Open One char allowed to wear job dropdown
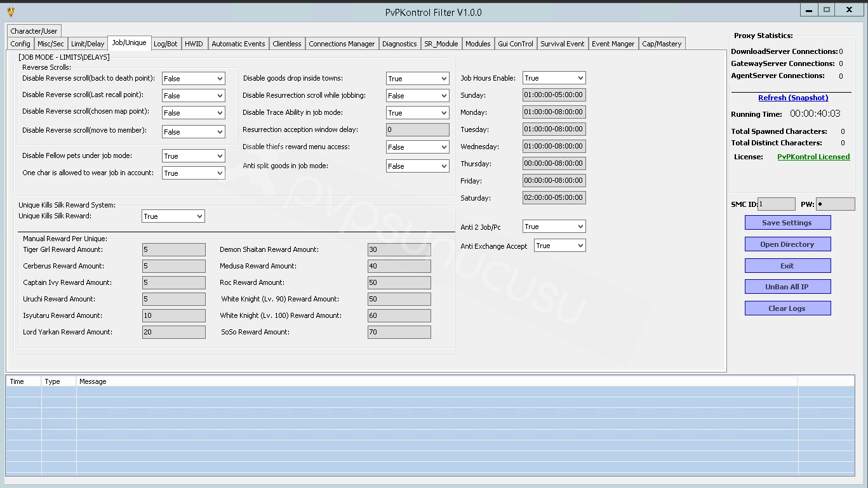This screenshot has height=488, width=868. pyautogui.click(x=194, y=173)
